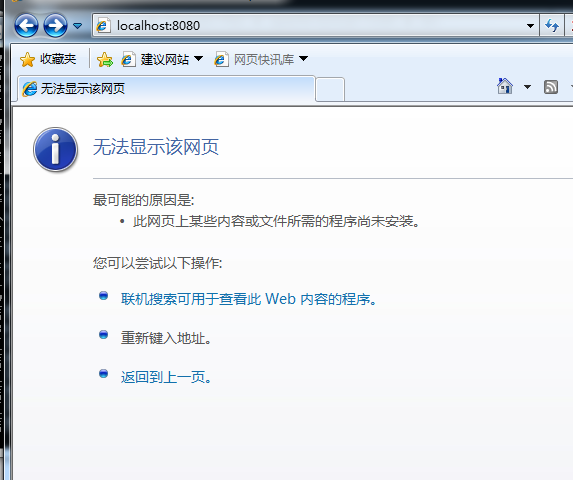The height and width of the screenshot is (480, 573).
Task: Open the 网页快讯库 web slice gallery
Action: tap(254, 59)
